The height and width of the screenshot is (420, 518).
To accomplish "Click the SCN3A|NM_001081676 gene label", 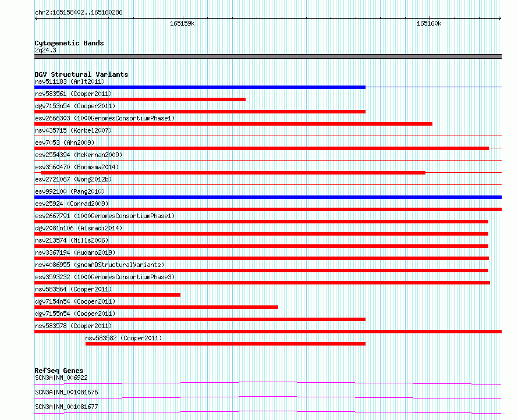I will point(66,392).
